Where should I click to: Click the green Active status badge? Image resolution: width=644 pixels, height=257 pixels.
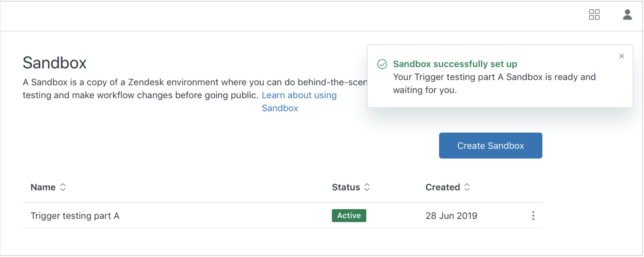tap(349, 215)
